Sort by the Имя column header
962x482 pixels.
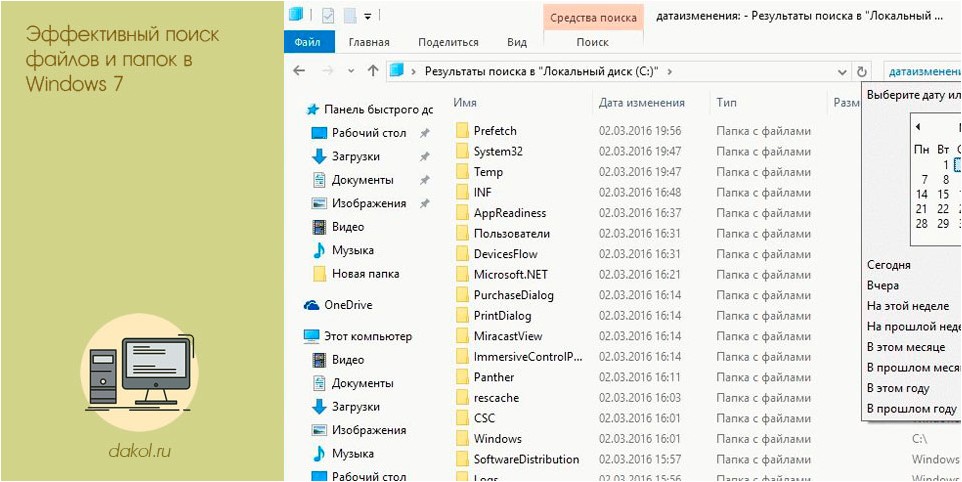pos(465,103)
